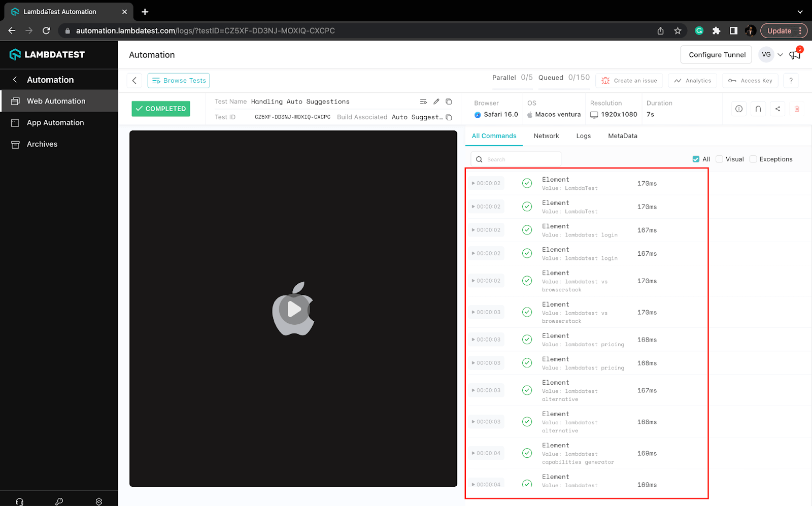Share this page from address bar
Screen dimensions: 812x506
pos(660,30)
